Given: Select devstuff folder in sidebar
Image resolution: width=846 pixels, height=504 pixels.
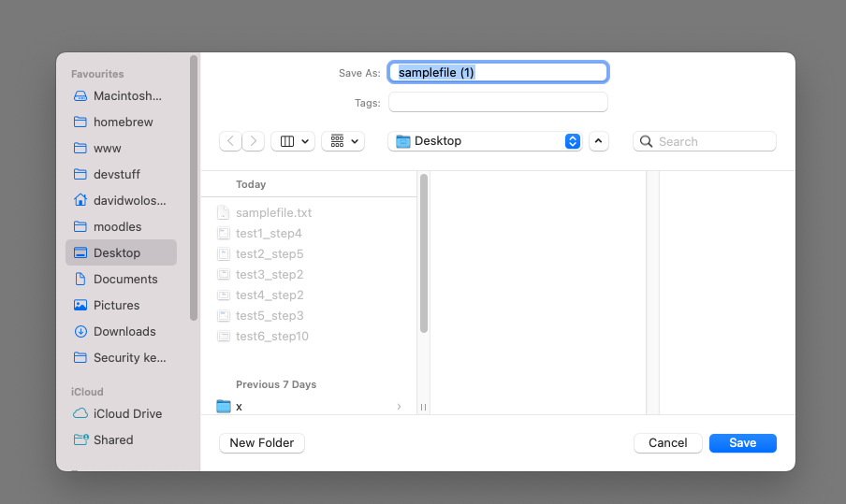Looking at the screenshot, I should tap(121, 174).
